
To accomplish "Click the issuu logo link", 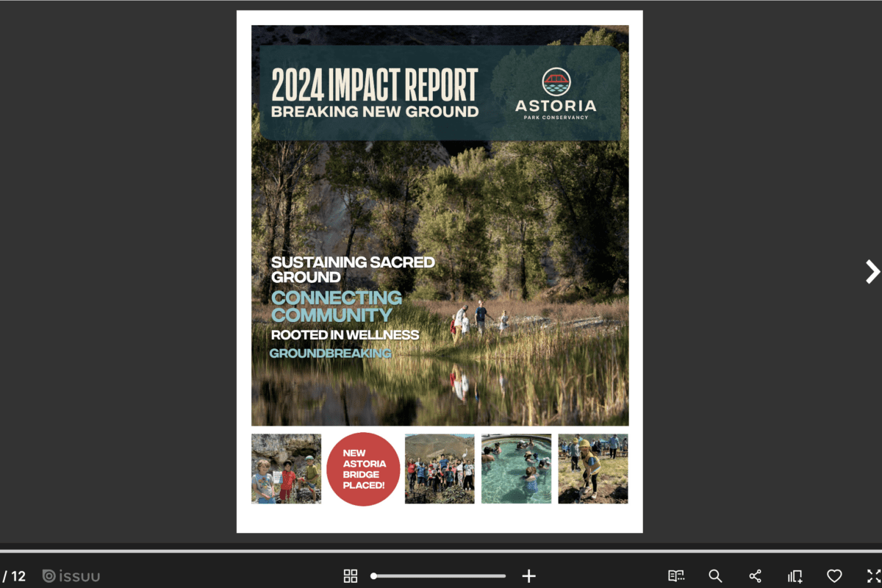I will click(x=71, y=576).
